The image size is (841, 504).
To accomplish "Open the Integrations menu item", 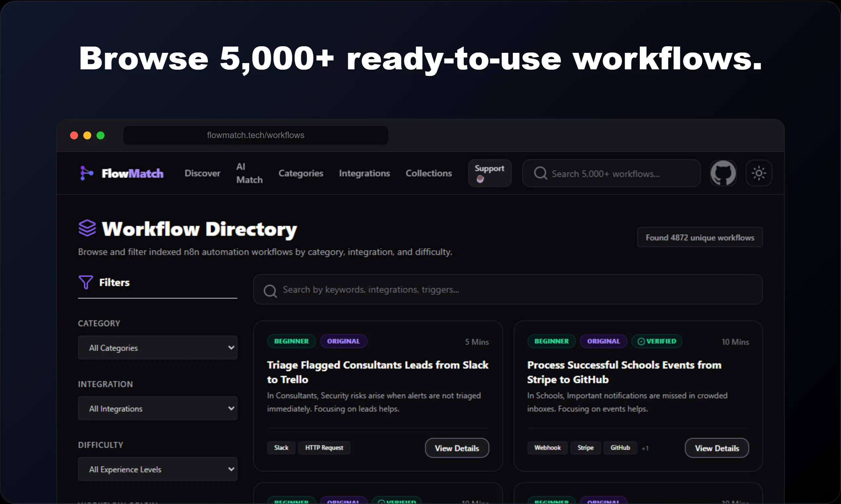I will pos(364,173).
